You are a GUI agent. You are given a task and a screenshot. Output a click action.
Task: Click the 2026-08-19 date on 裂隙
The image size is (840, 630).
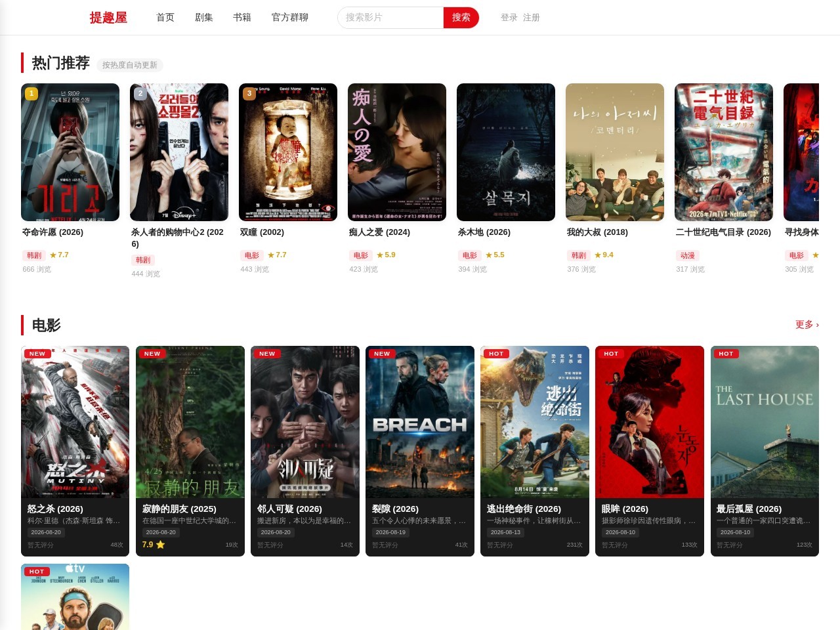coord(390,532)
